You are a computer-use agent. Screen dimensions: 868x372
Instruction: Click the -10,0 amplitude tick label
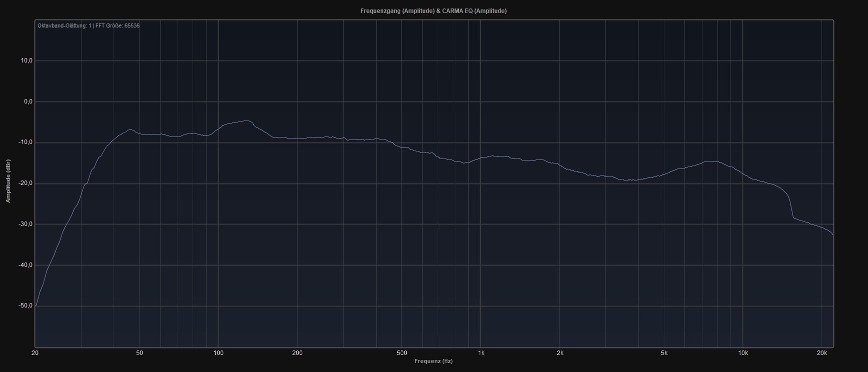[x=26, y=142]
